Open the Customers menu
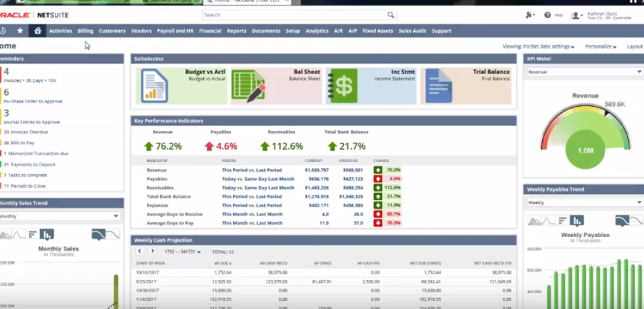Image resolution: width=644 pixels, height=309 pixels. click(112, 30)
